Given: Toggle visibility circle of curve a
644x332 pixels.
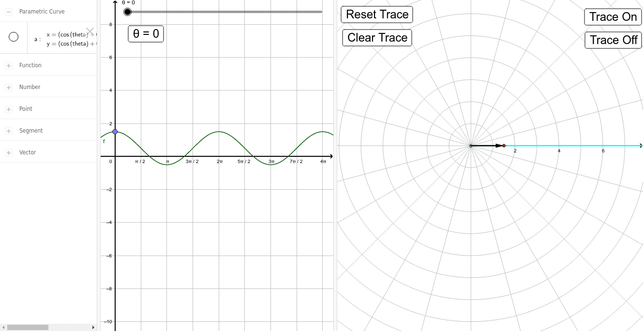Looking at the screenshot, I should pyautogui.click(x=14, y=37).
